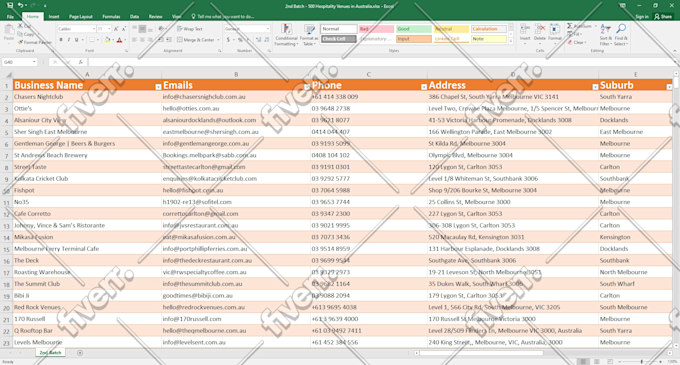Delete cells using the Delete icon
Screen dimensions: 680x365
pyautogui.click(x=539, y=33)
